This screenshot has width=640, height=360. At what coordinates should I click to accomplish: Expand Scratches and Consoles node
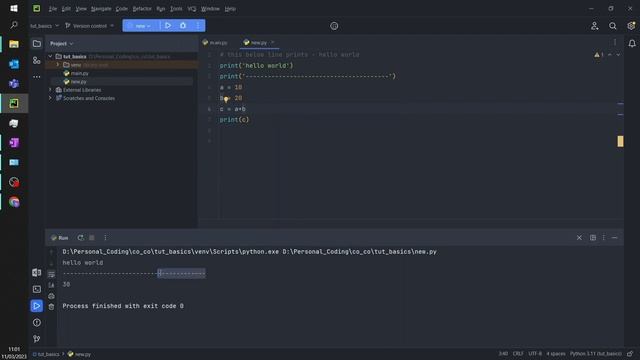point(51,98)
